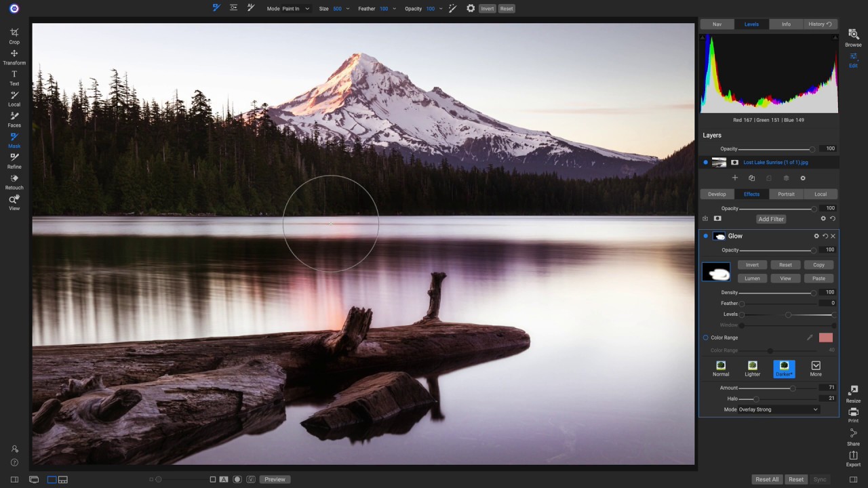
Task: Click the Preview button
Action: click(x=275, y=479)
